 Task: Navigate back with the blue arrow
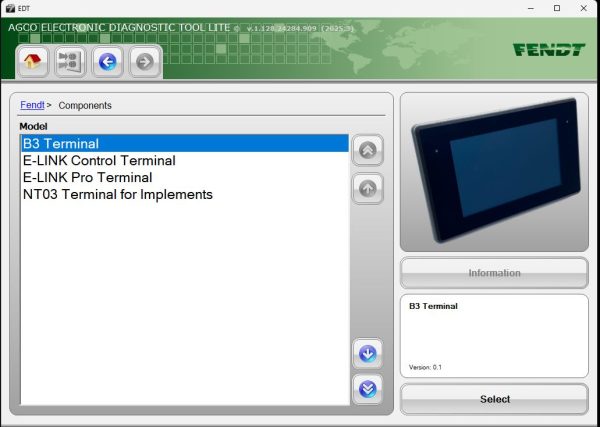(108, 62)
